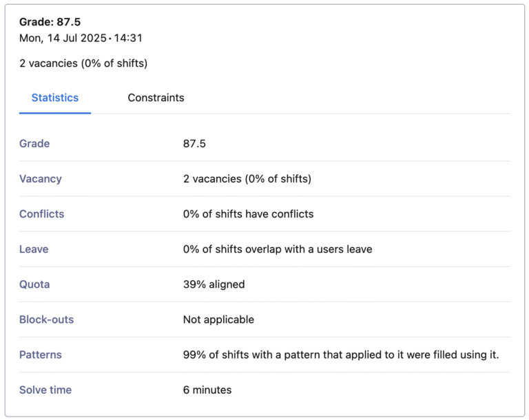This screenshot has height=420, width=529.
Task: Select the Block-outs row label
Action: [x=46, y=319]
